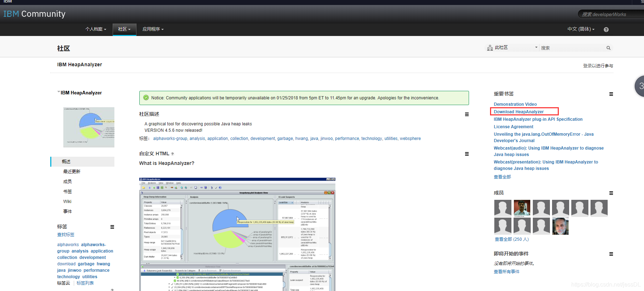Open the 重要书签 section actions menu icon
Image resolution: width=644 pixels, height=291 pixels.
point(611,94)
